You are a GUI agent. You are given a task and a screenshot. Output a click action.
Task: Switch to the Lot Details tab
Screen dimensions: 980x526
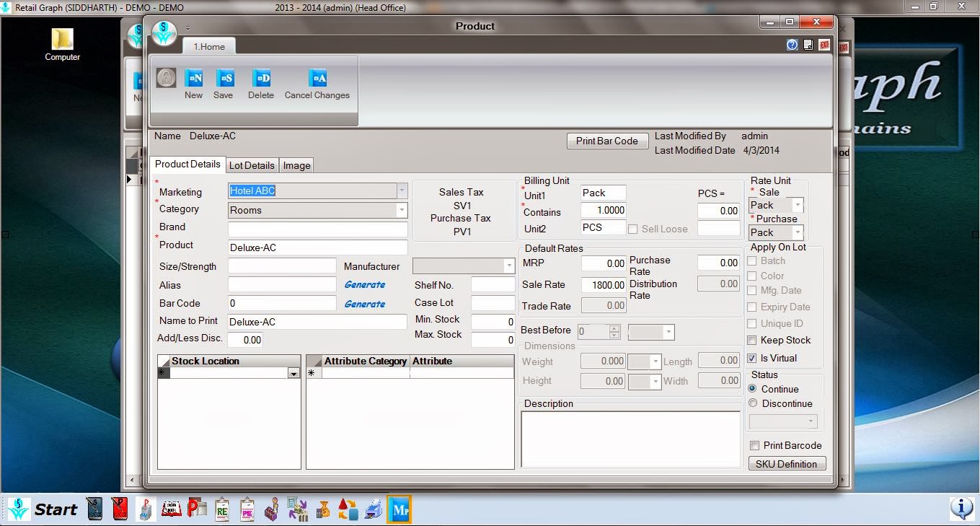[x=252, y=165]
